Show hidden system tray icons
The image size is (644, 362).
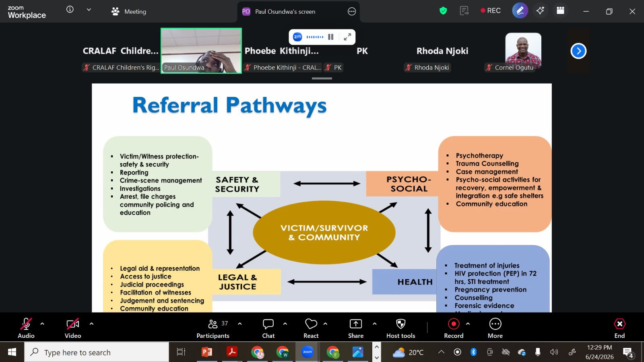[441, 352]
